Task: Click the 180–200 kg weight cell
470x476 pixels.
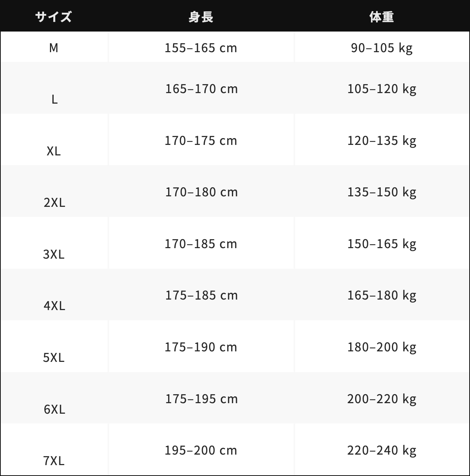Action: pos(381,347)
